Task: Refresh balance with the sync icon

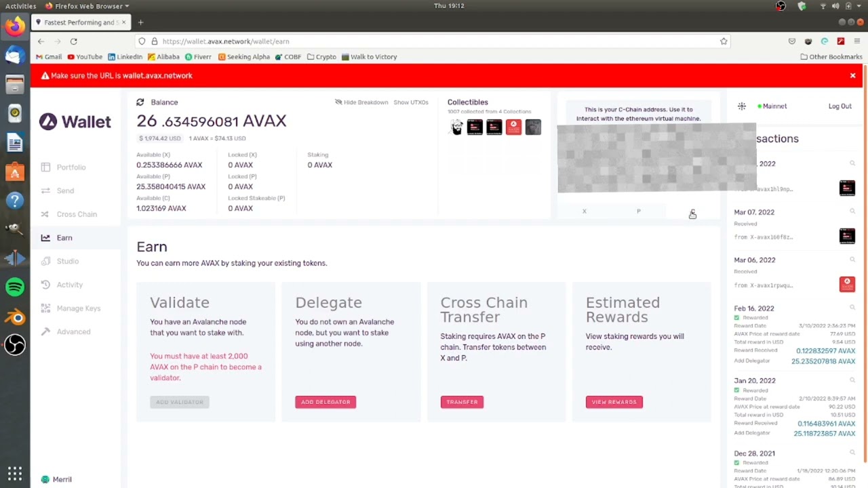Action: (x=140, y=102)
